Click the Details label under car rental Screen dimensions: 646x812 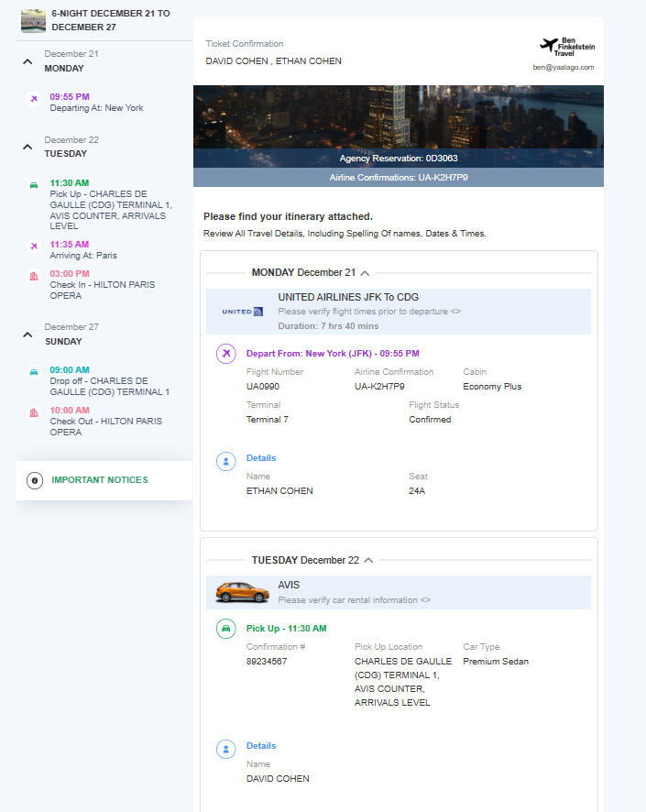click(261, 746)
